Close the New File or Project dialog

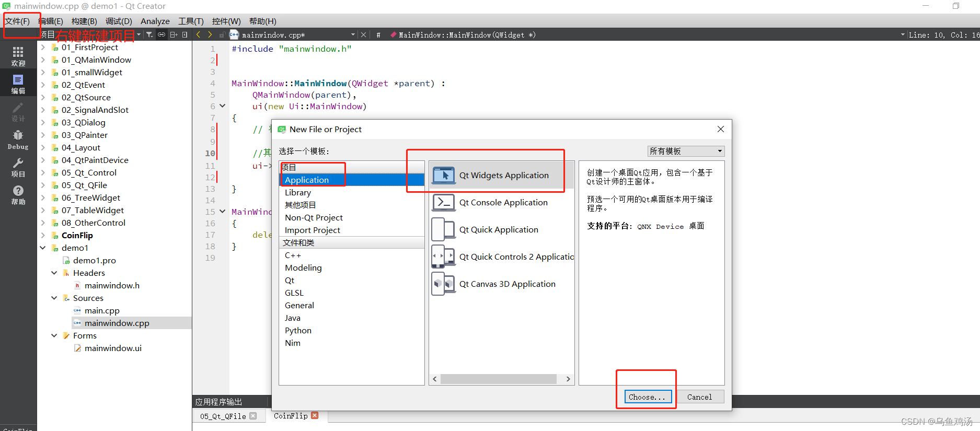tap(721, 129)
